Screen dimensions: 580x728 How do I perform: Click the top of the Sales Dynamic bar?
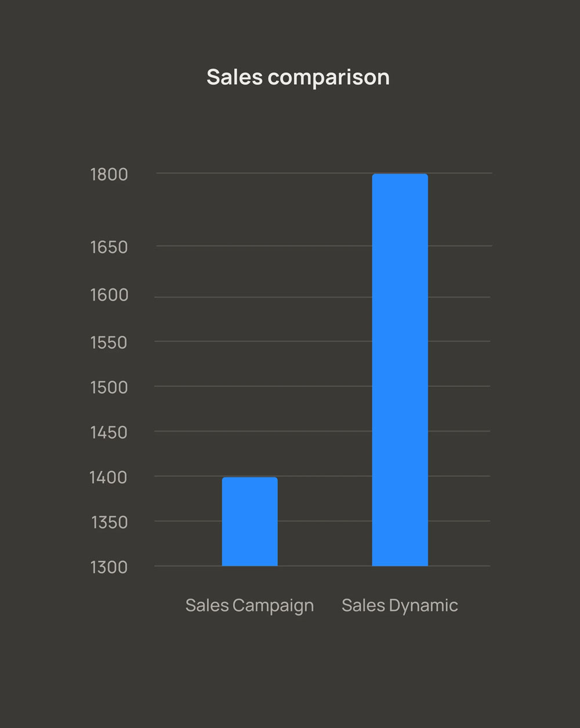pos(400,176)
